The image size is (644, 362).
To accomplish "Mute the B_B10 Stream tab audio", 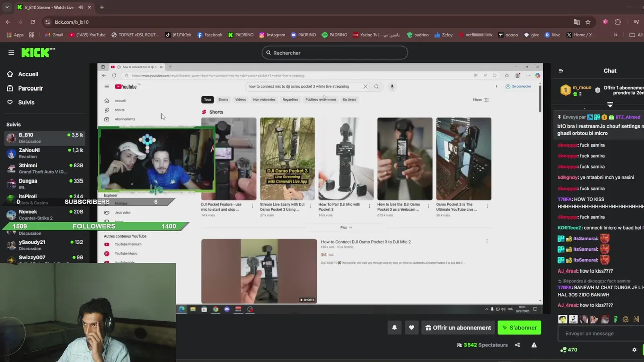I will point(80,7).
